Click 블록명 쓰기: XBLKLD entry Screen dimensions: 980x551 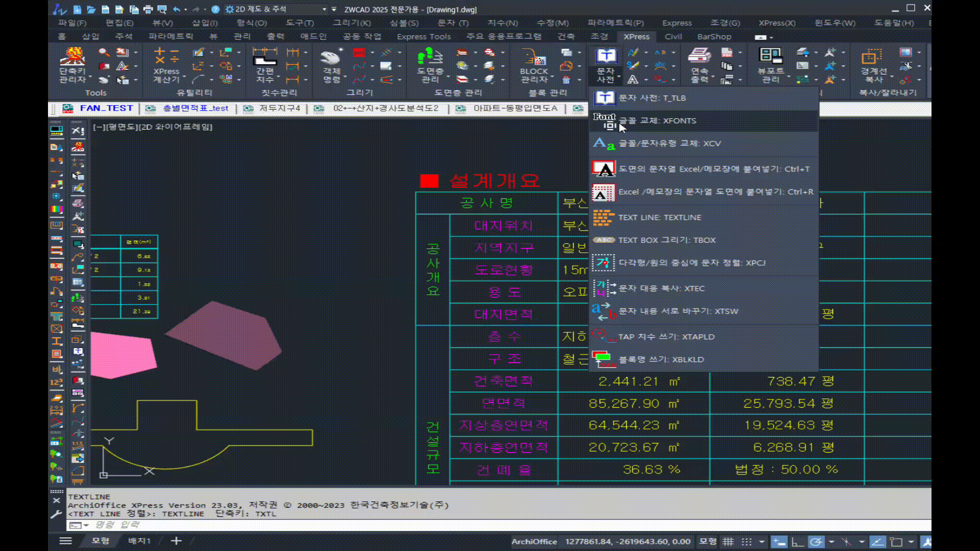coord(661,360)
